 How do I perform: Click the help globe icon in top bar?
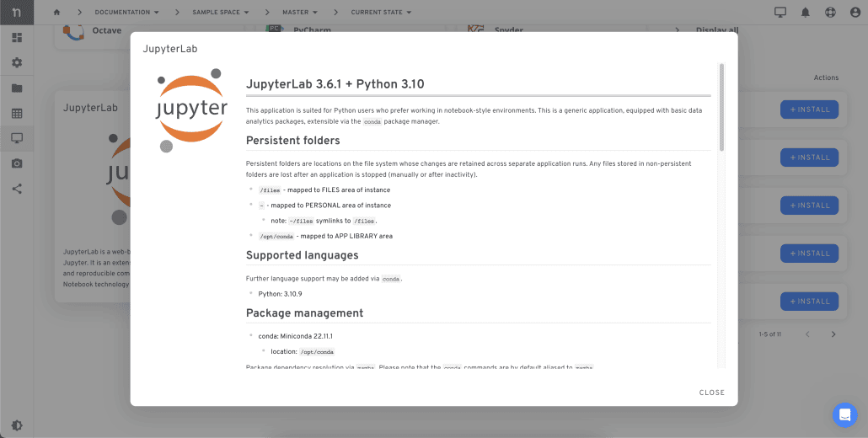tap(830, 13)
